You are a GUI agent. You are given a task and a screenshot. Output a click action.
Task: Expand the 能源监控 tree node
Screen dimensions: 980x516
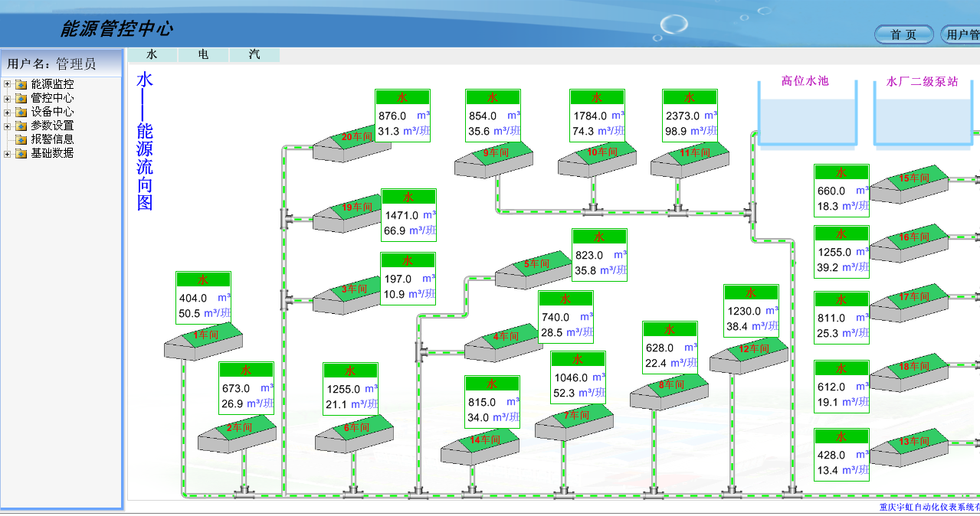[8, 84]
